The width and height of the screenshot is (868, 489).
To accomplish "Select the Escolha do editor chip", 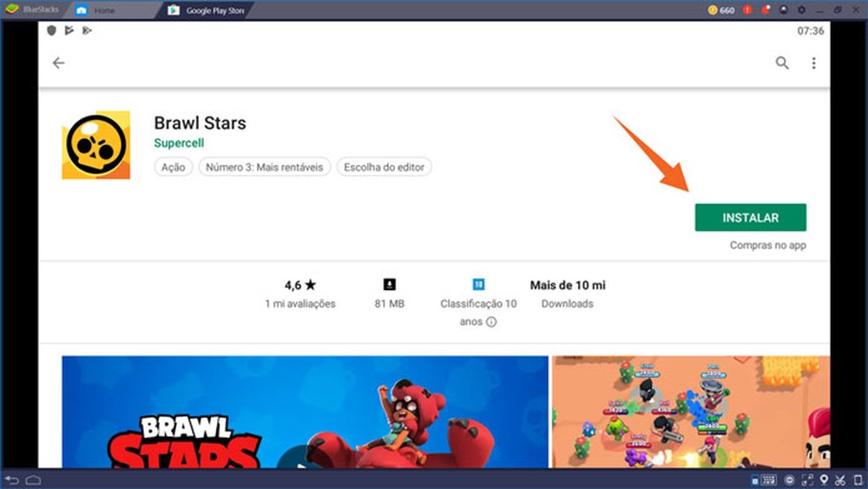I will tap(385, 167).
